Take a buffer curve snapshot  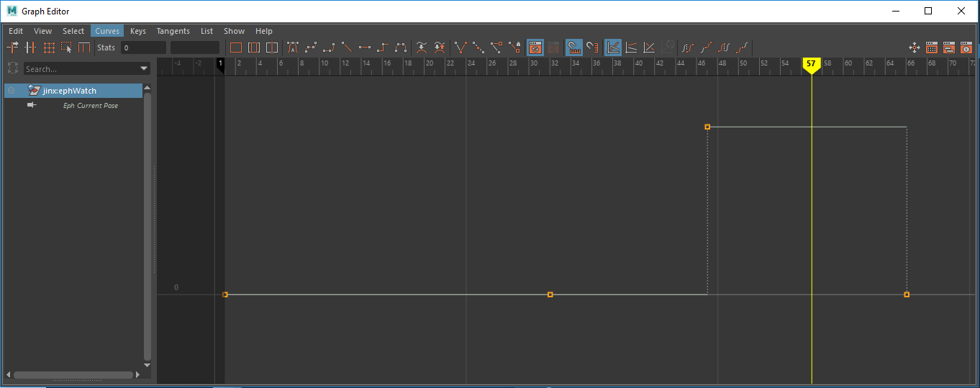point(422,48)
